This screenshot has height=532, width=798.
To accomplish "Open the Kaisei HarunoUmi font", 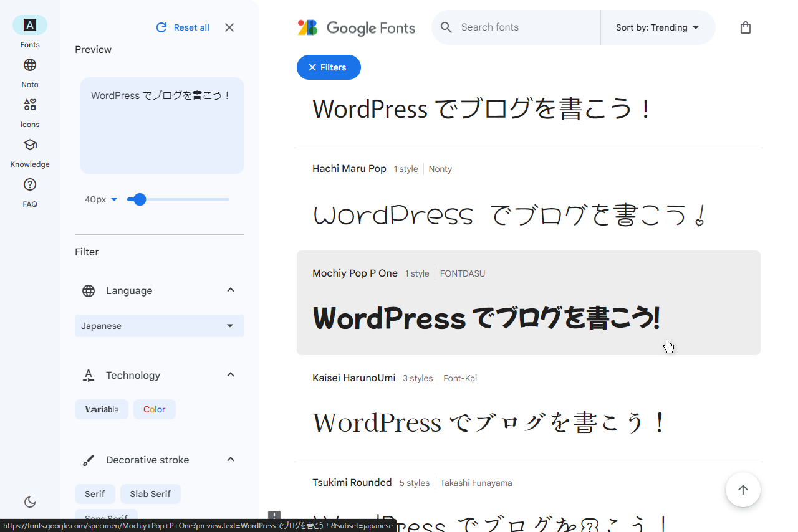I will 353,378.
